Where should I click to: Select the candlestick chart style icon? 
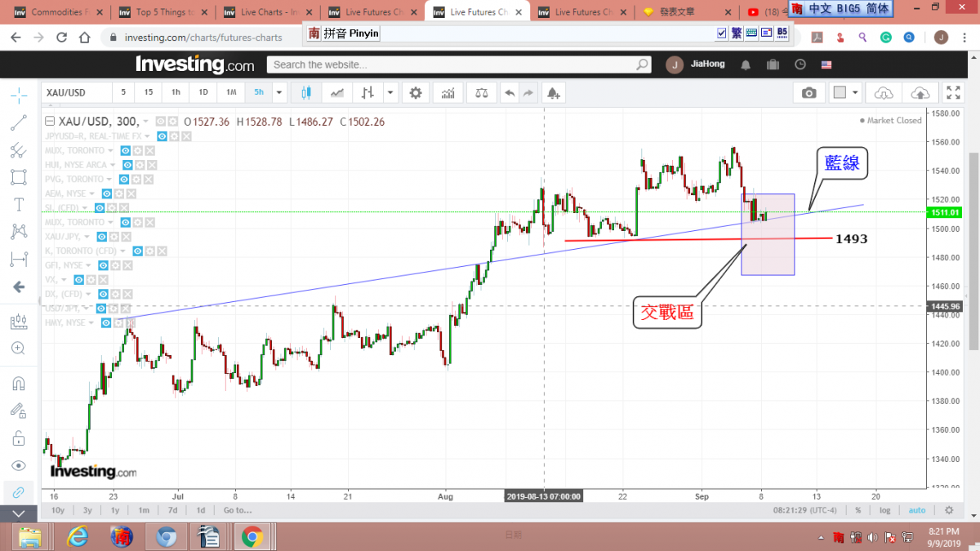(x=306, y=93)
